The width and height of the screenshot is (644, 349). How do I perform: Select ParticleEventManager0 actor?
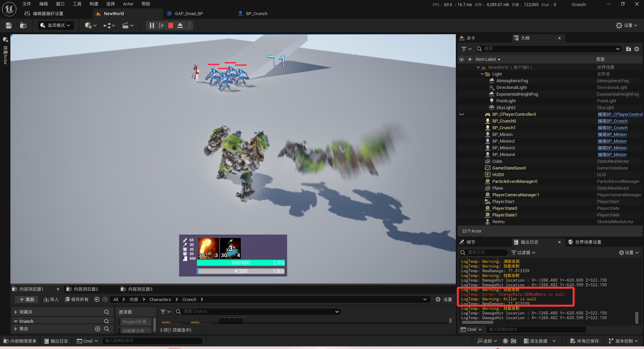click(x=515, y=182)
